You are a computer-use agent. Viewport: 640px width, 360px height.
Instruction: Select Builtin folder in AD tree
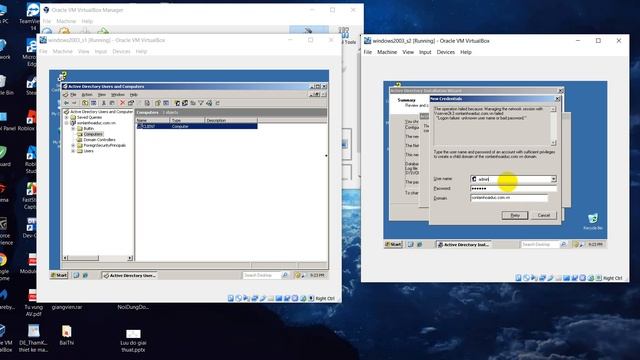pos(89,129)
